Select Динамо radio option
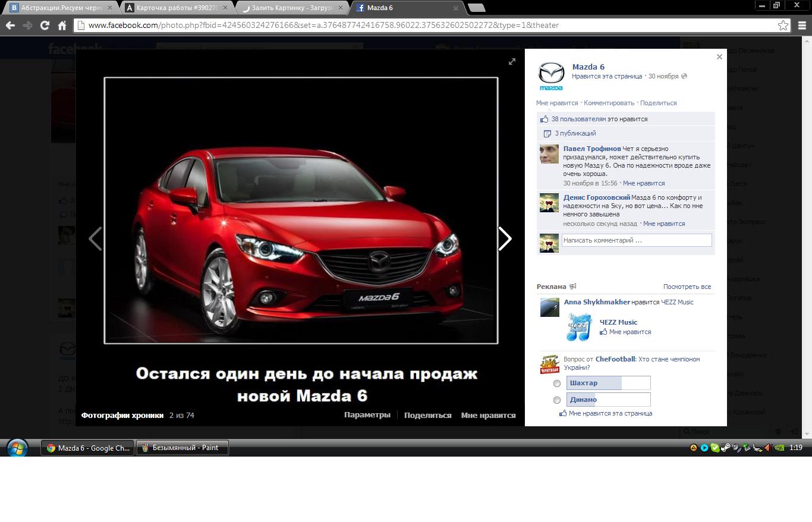Image resolution: width=812 pixels, height=522 pixels. coord(557,400)
